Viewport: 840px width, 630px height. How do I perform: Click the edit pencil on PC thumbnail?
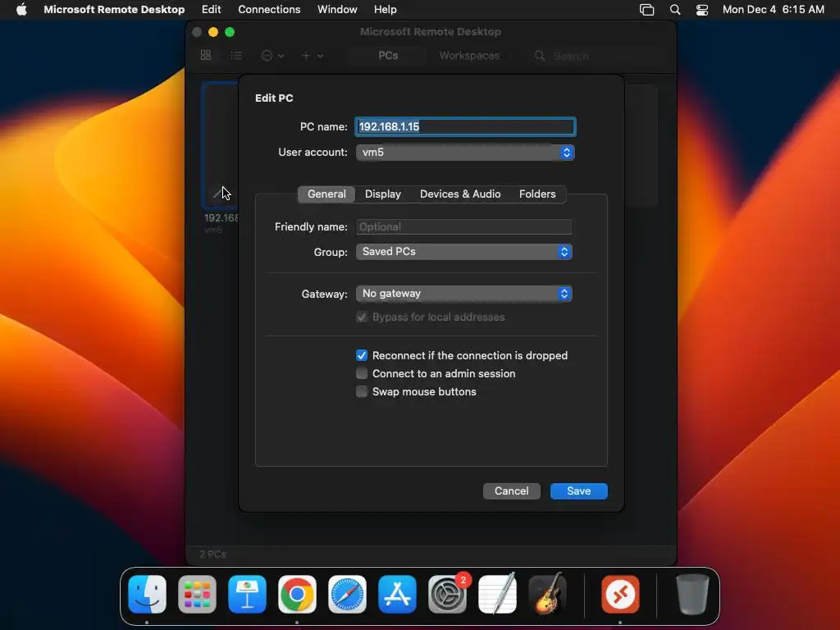(217, 194)
